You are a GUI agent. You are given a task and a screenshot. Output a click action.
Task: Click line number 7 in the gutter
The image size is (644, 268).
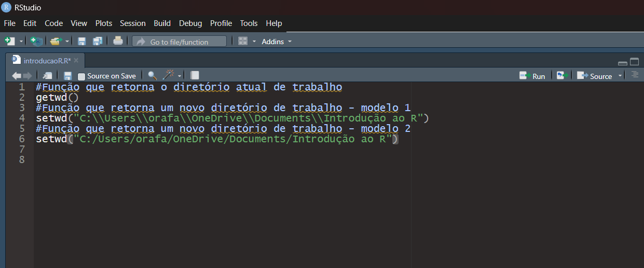pyautogui.click(x=22, y=150)
